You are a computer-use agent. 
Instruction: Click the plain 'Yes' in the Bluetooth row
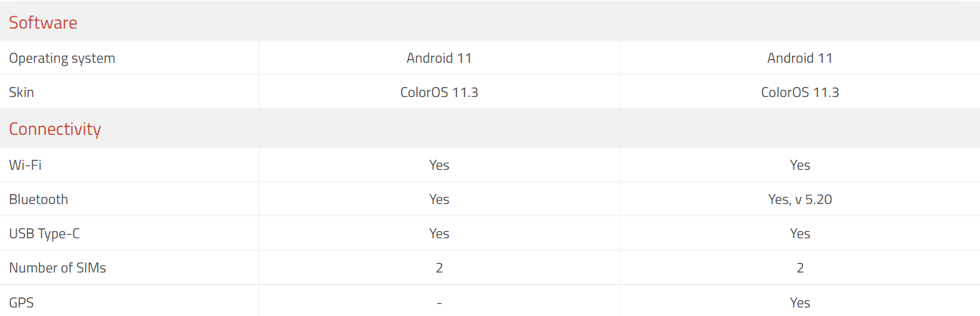(x=439, y=200)
